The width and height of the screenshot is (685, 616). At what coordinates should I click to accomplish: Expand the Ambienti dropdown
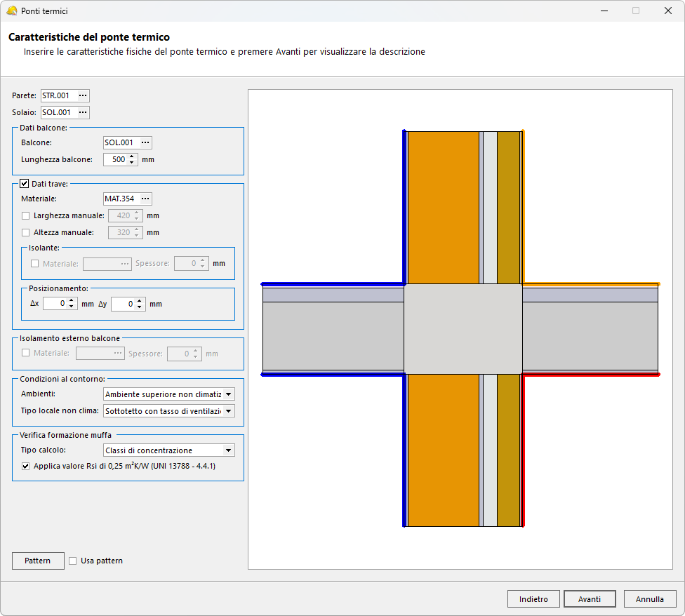coord(228,394)
